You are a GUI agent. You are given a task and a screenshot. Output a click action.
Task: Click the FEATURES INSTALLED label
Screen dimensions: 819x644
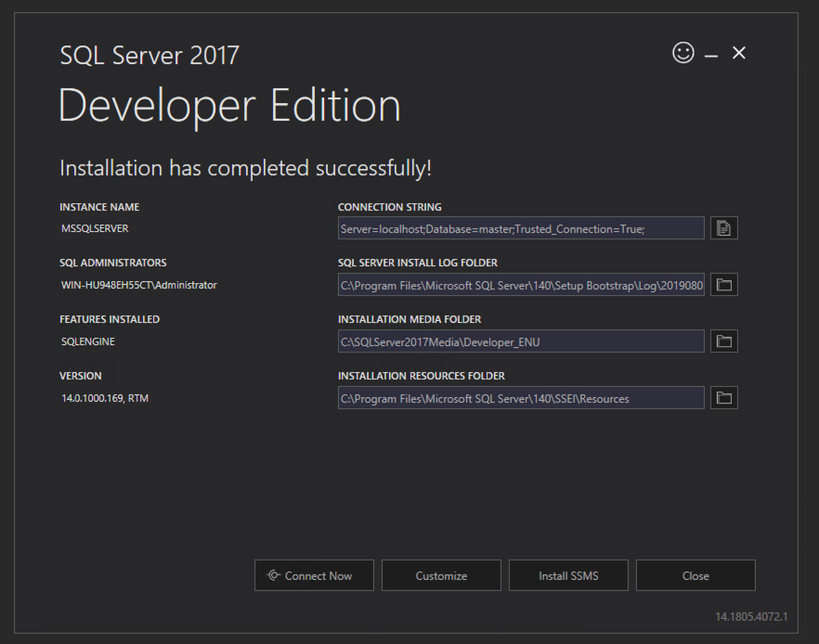(x=110, y=319)
